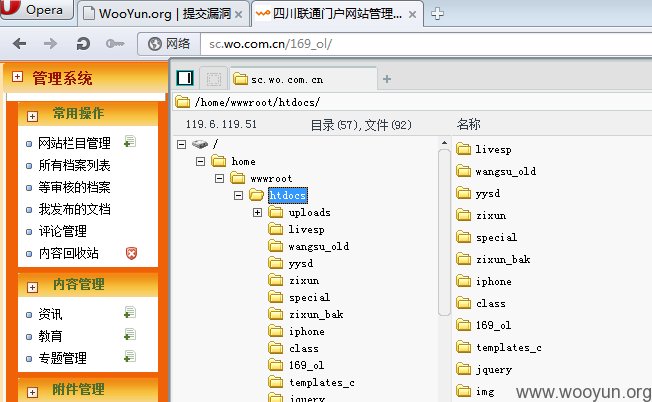Open 评论管理 link
The width and height of the screenshot is (652, 402).
click(62, 231)
